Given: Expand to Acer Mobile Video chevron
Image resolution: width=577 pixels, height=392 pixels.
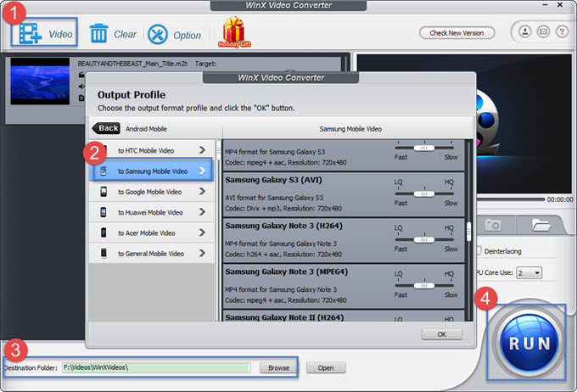Looking at the screenshot, I should [x=202, y=232].
